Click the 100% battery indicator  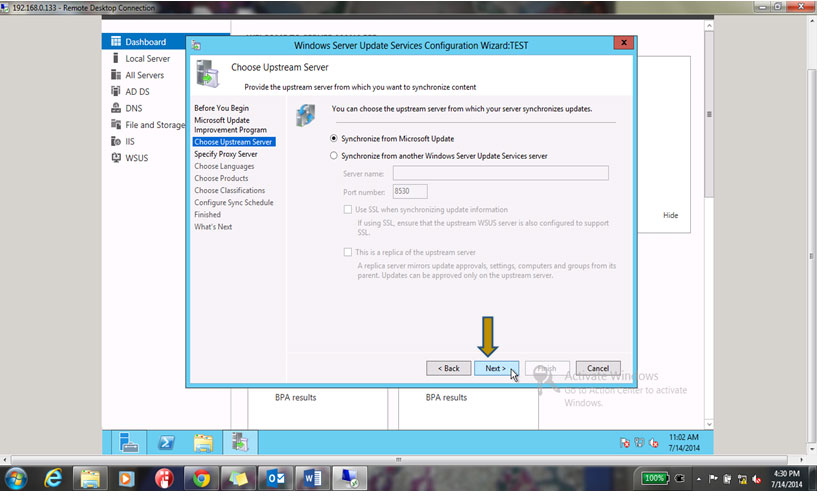655,479
